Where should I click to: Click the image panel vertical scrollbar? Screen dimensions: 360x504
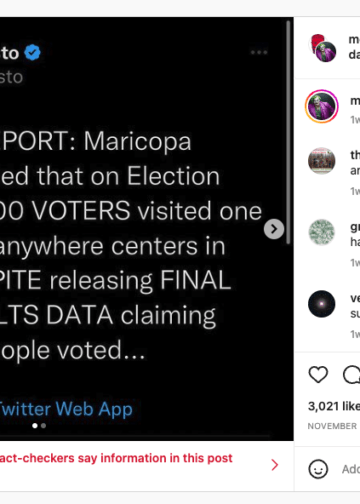pyautogui.click(x=288, y=132)
